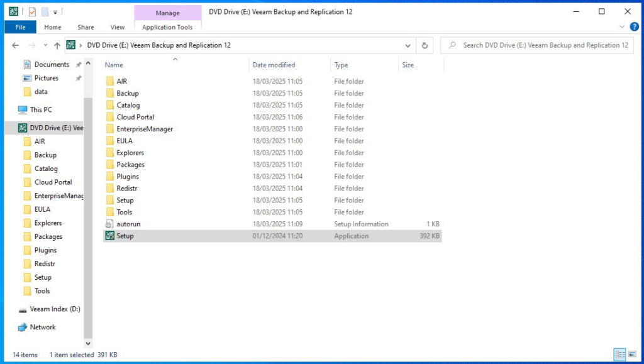Click the search box for DVD Drive

(x=537, y=45)
